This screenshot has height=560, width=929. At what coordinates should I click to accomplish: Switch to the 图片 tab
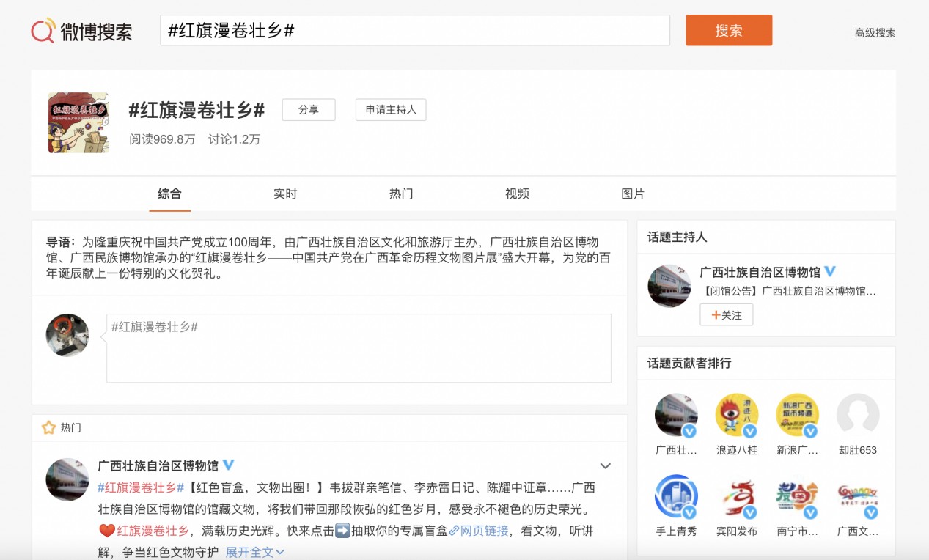pos(633,194)
